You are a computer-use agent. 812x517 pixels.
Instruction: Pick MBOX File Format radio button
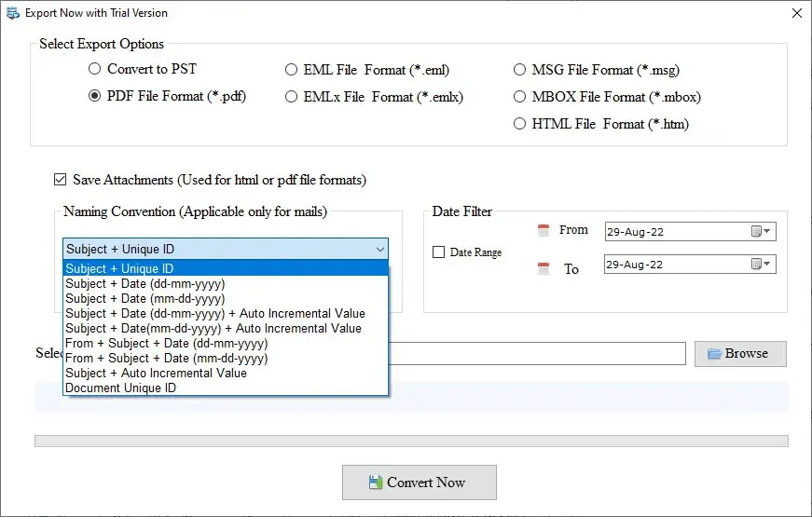pos(519,96)
